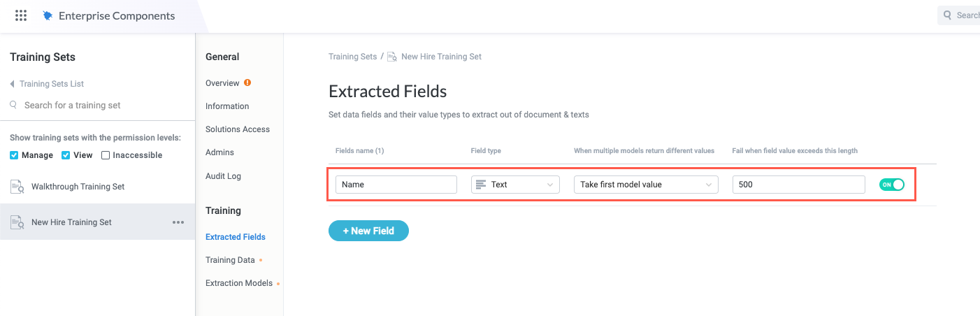
Task: Click the New Hire Training Set document icon
Action: pos(17,222)
